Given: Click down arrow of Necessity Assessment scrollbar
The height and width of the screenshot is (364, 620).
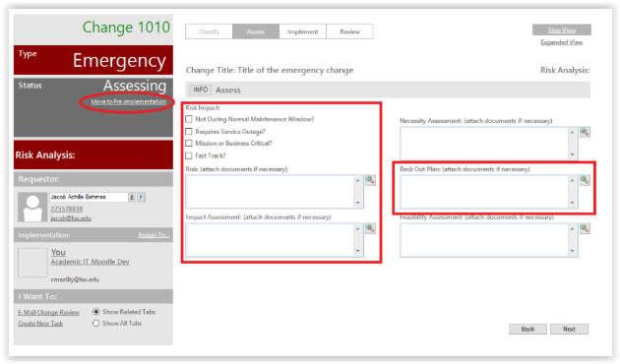Looking at the screenshot, I should tap(572, 154).
